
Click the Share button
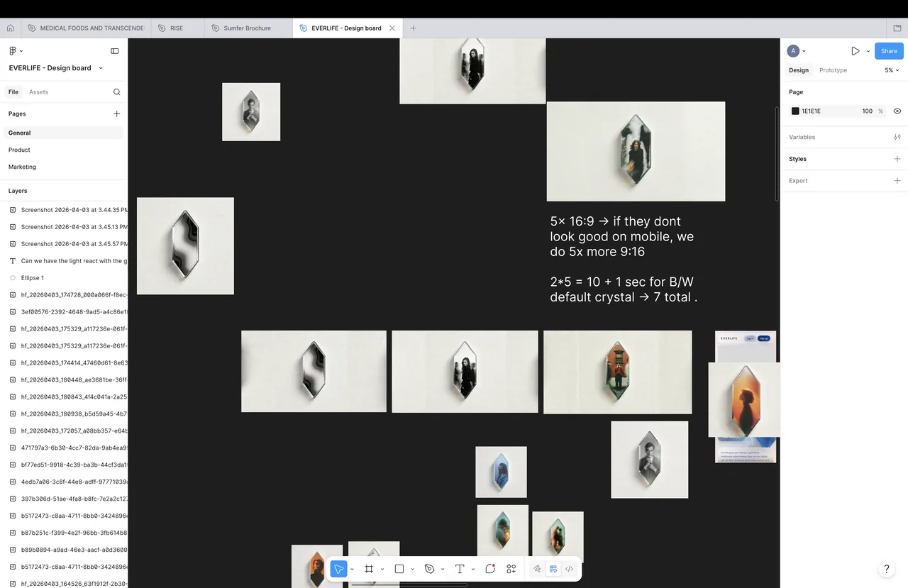(x=889, y=51)
